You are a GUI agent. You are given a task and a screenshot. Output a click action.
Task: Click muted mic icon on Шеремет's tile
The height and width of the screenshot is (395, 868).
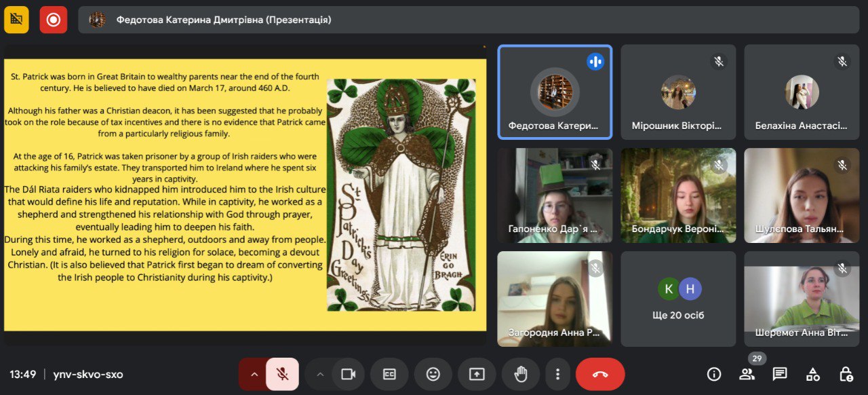[842, 268]
